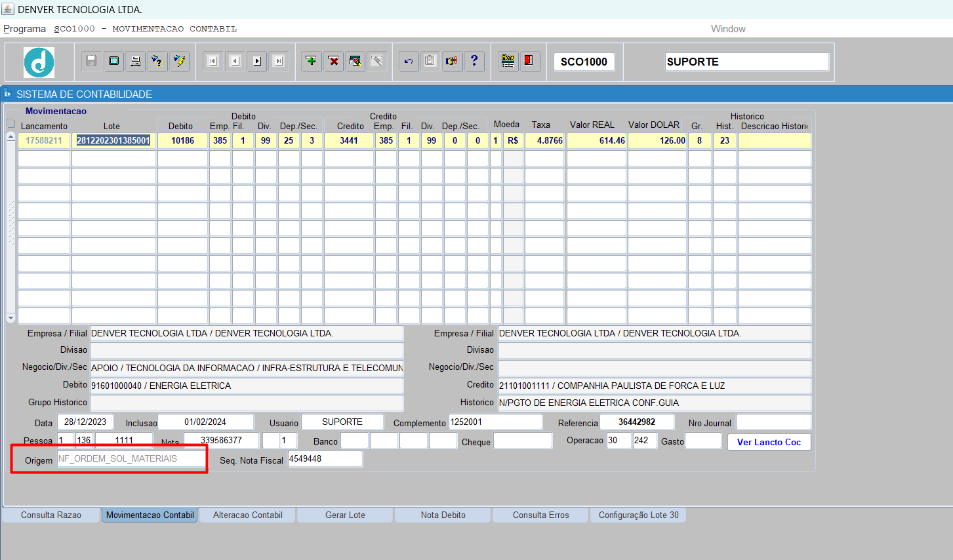Delete record using the red X icon
This screenshot has height=560, width=953.
334,61
